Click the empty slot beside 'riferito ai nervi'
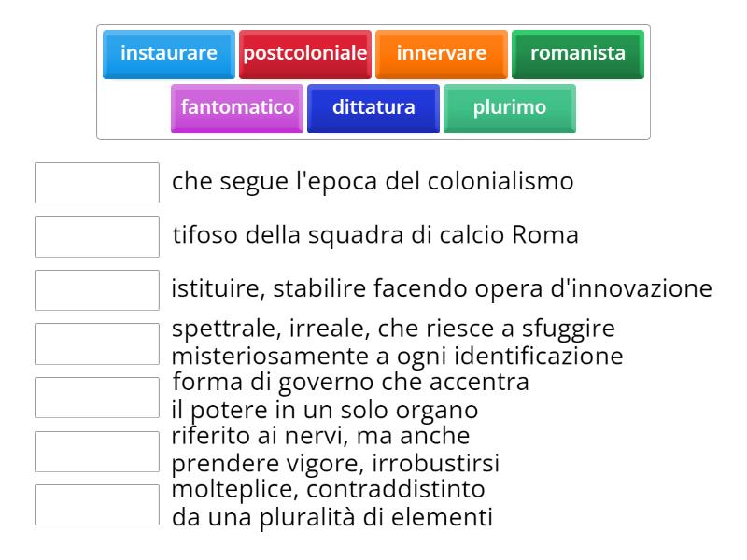747x560 pixels. click(97, 451)
